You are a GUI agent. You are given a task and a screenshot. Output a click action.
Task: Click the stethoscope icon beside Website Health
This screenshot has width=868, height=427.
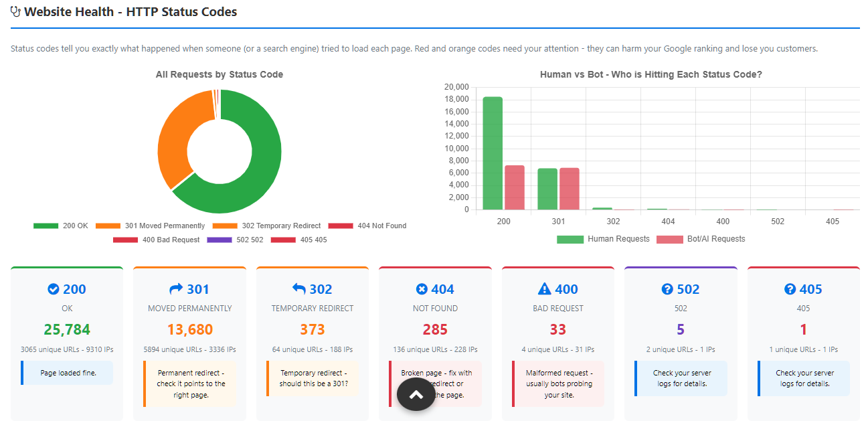[16, 12]
